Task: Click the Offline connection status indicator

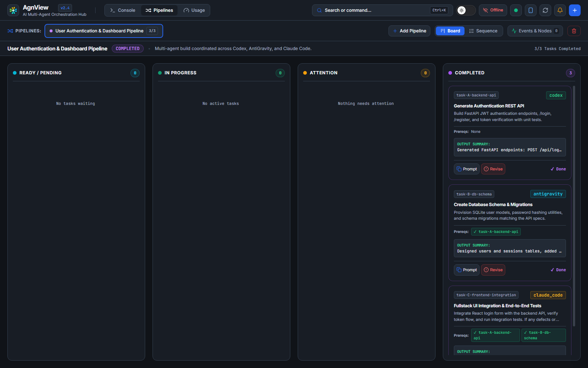Action: [x=493, y=10]
